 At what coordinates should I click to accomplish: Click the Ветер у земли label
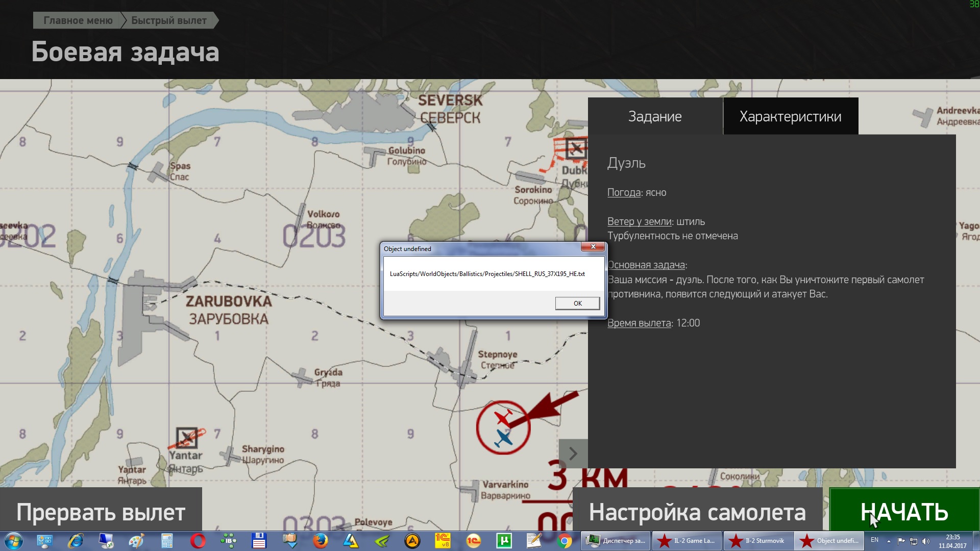click(x=639, y=221)
